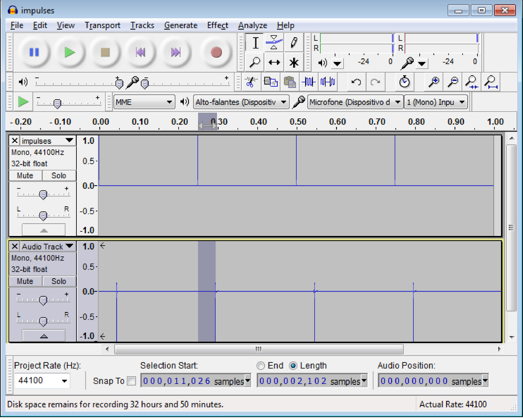Click the Record button
This screenshot has height=420, width=523.
pos(216,52)
